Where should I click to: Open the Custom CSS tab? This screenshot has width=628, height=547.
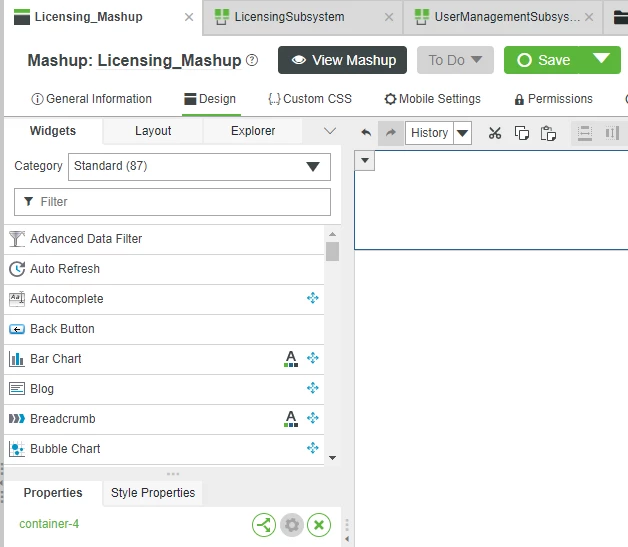tap(310, 99)
